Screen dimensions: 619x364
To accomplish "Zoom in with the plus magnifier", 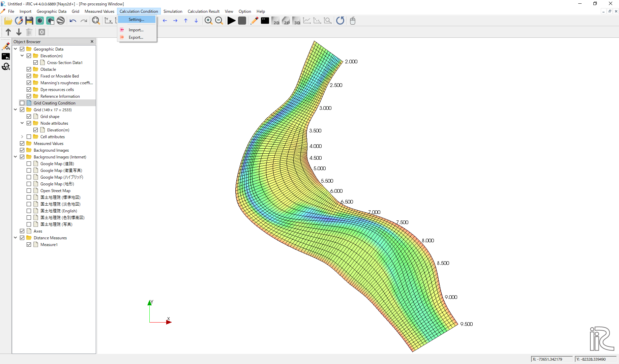I will [208, 21].
